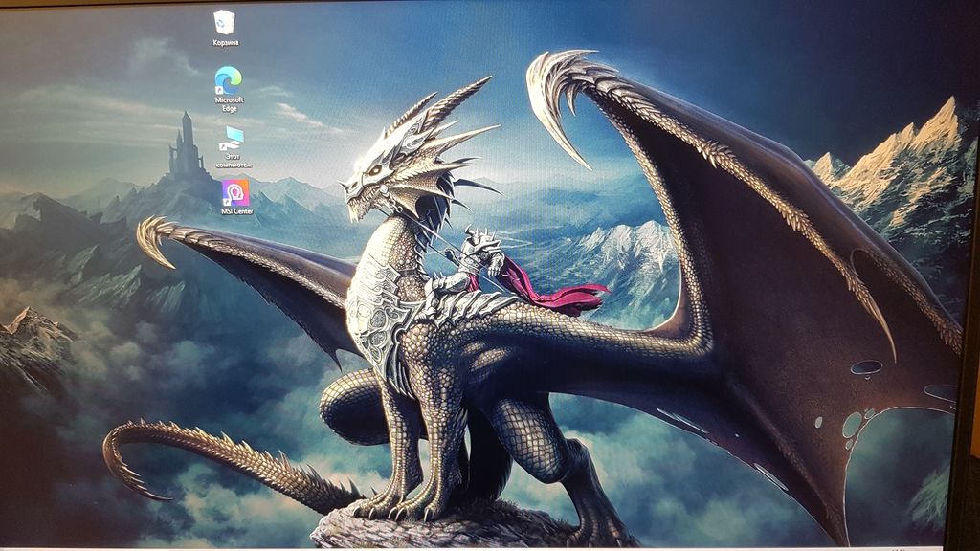Select the This PC (Этот компьютер) icon

coord(230,138)
